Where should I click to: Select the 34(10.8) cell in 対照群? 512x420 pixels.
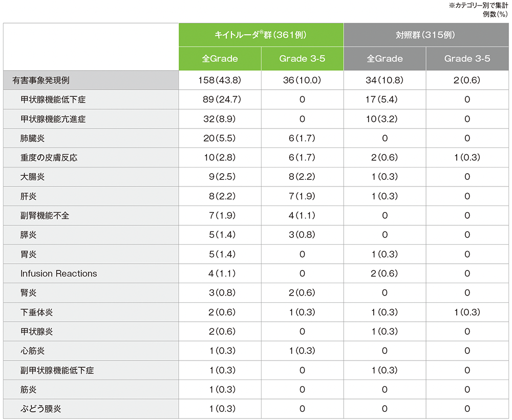385,80
